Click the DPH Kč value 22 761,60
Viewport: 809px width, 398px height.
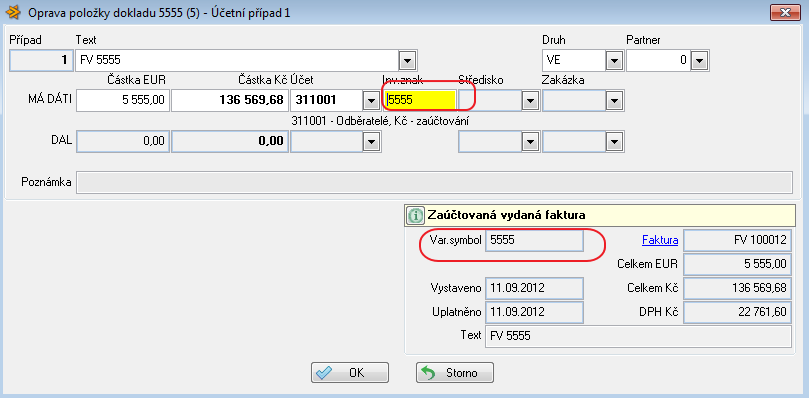click(737, 312)
